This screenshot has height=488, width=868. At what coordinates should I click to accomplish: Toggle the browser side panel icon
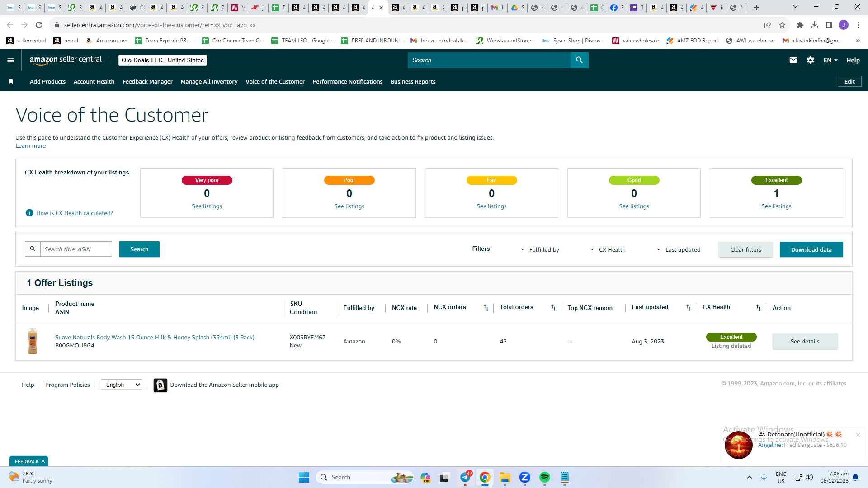tap(829, 25)
